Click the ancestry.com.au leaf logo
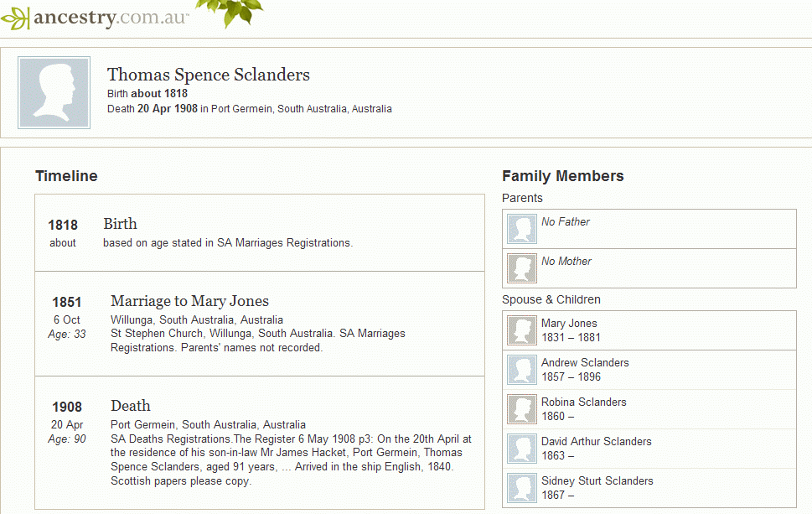 click(14, 18)
